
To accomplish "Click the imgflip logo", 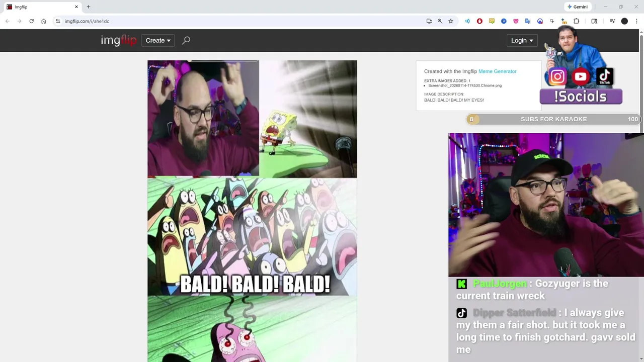I will [119, 40].
